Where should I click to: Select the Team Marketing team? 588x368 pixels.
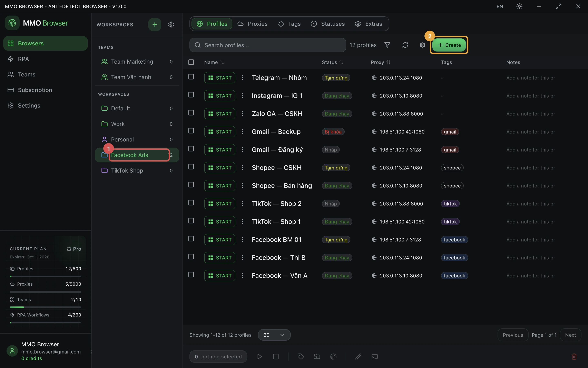(x=137, y=62)
